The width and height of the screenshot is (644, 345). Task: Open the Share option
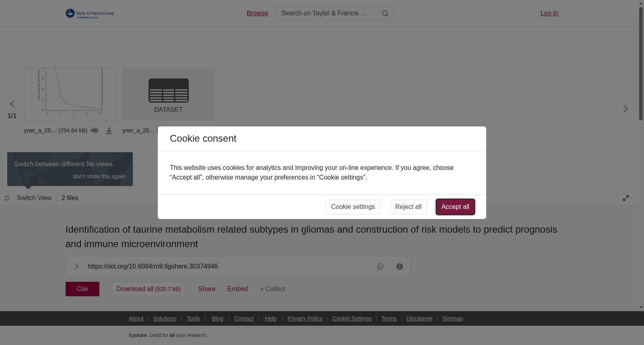(x=207, y=289)
